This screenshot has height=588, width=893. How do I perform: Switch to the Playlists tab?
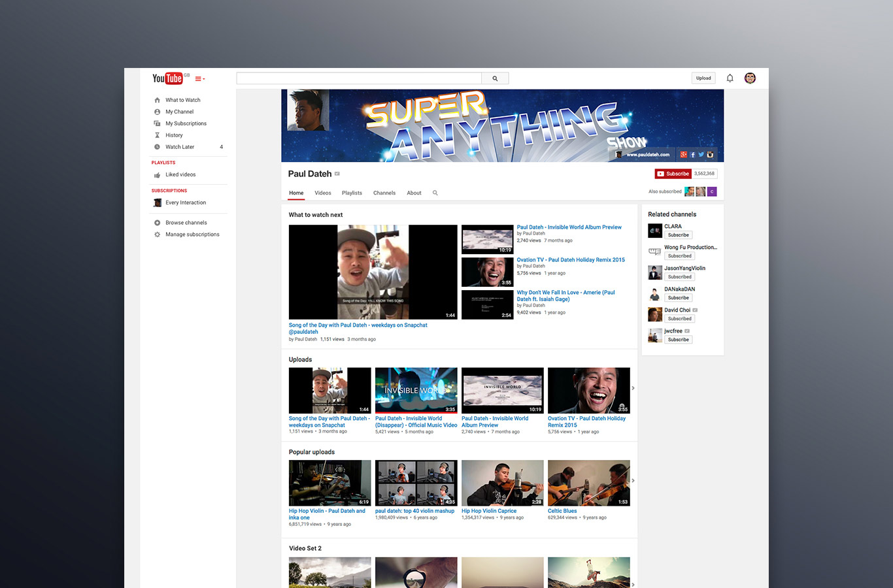(x=352, y=193)
